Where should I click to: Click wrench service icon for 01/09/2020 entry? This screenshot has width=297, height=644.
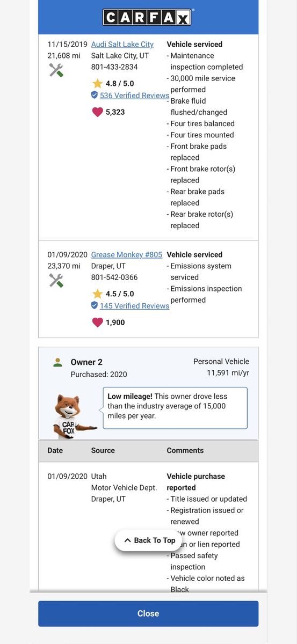click(x=56, y=280)
